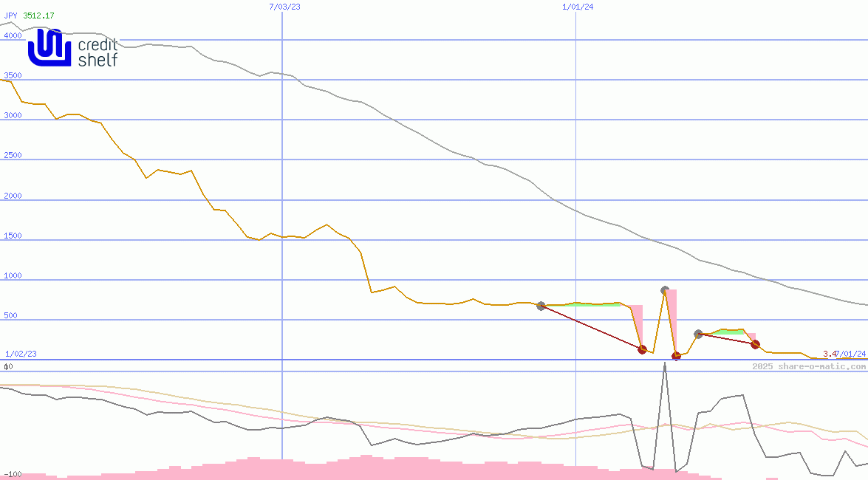Click the 1/01/24 date label
Screen dimensions: 868x480
tap(578, 7)
